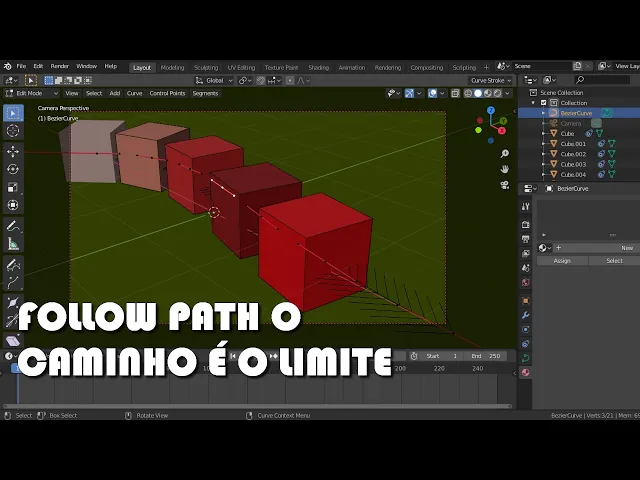The image size is (640, 480).
Task: Open the Render menu
Action: (60, 66)
